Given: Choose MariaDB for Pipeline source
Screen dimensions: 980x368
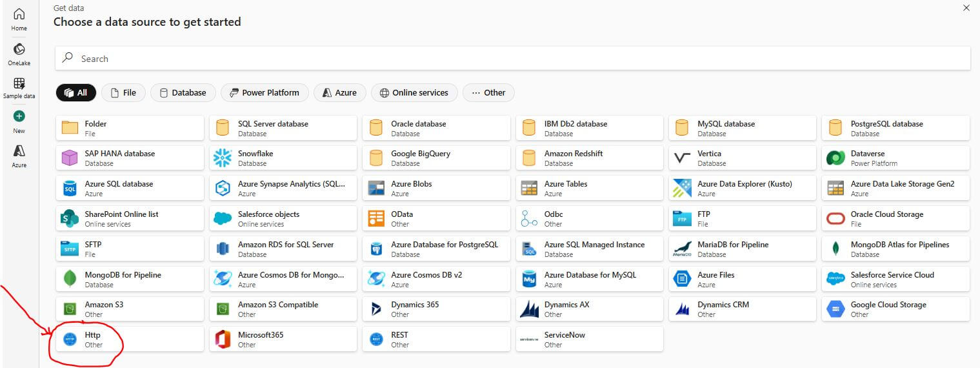Looking at the screenshot, I should [x=743, y=249].
